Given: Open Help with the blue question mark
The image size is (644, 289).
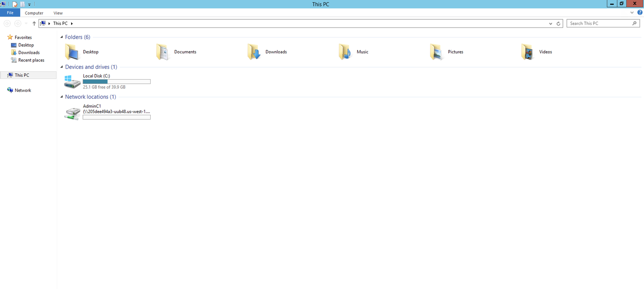Looking at the screenshot, I should [x=640, y=13].
